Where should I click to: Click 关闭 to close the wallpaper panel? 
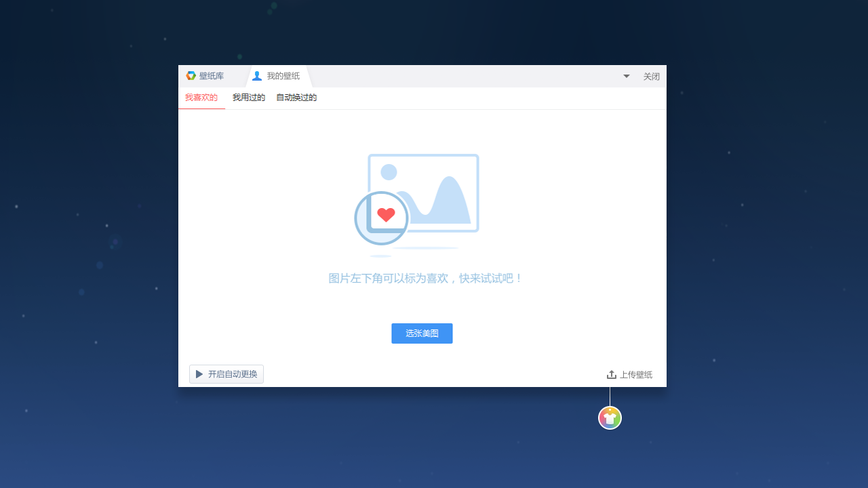coord(651,76)
